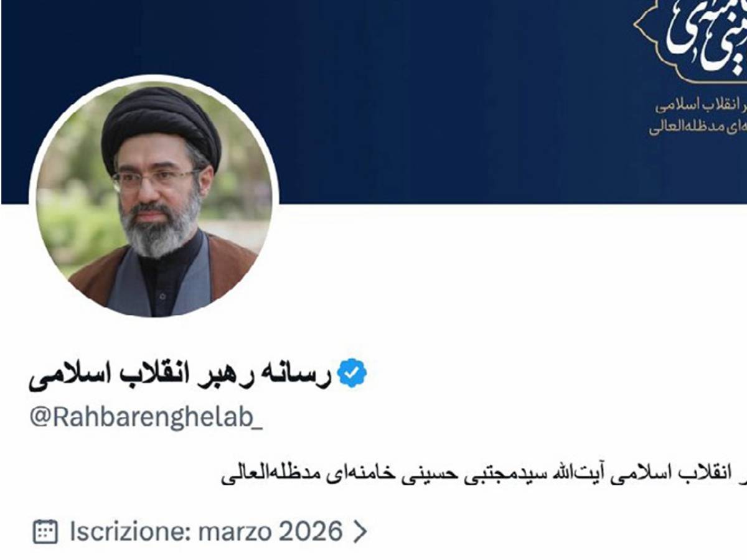Open the circular profile photo
The height and width of the screenshot is (560, 747).
coord(154,195)
